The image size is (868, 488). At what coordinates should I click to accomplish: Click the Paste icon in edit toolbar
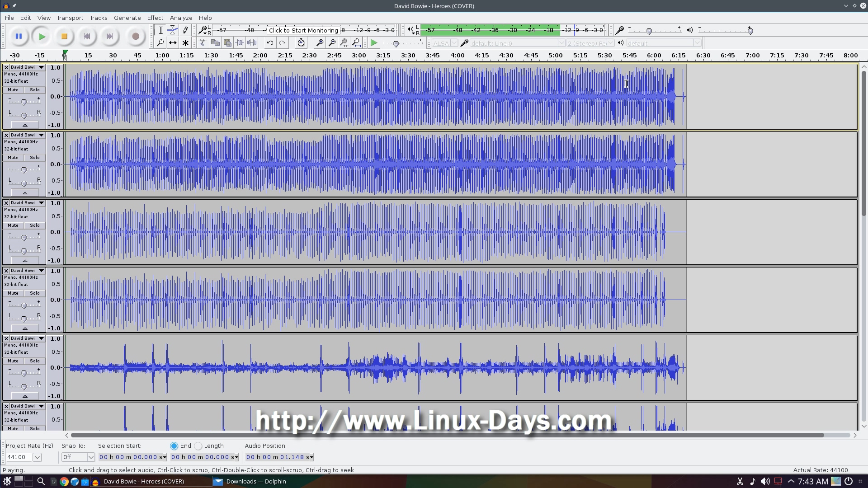pos(227,43)
